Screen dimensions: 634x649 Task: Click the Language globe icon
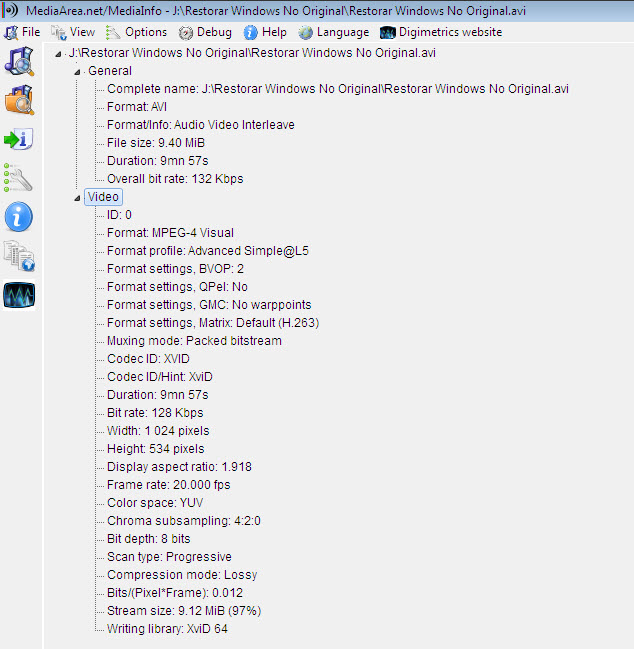coord(305,32)
